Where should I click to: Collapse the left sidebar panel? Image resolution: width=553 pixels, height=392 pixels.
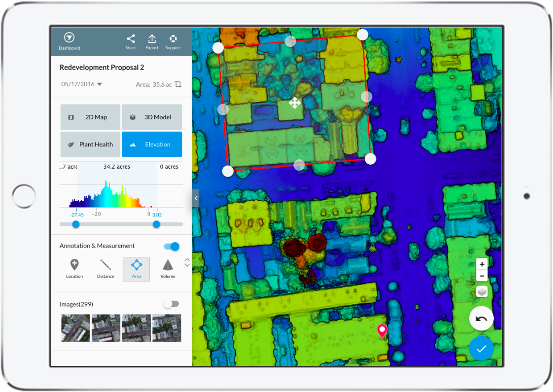point(195,198)
